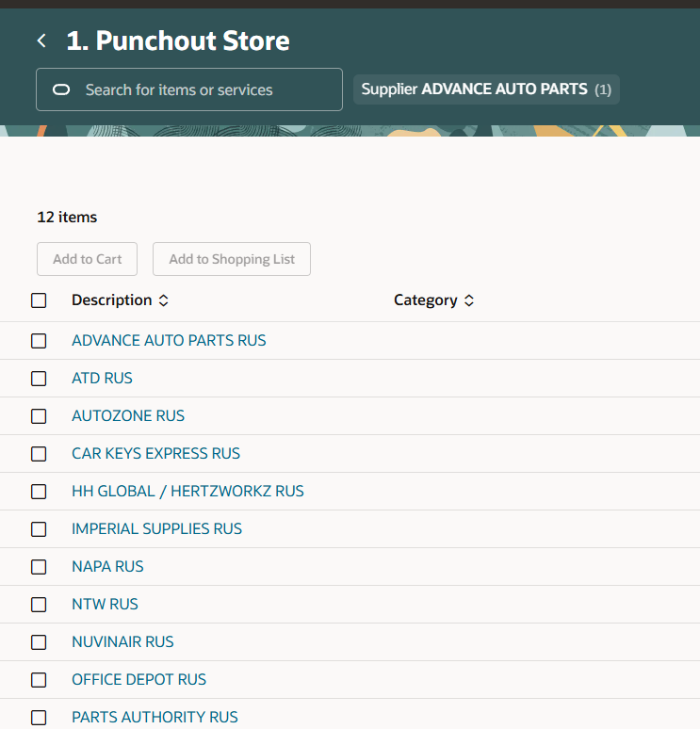The width and height of the screenshot is (700, 729).
Task: Click the search icon in the search box
Action: coord(61,89)
